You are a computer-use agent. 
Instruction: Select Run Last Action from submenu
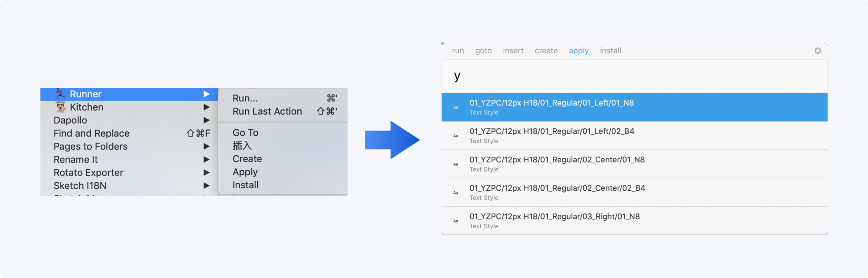point(267,111)
